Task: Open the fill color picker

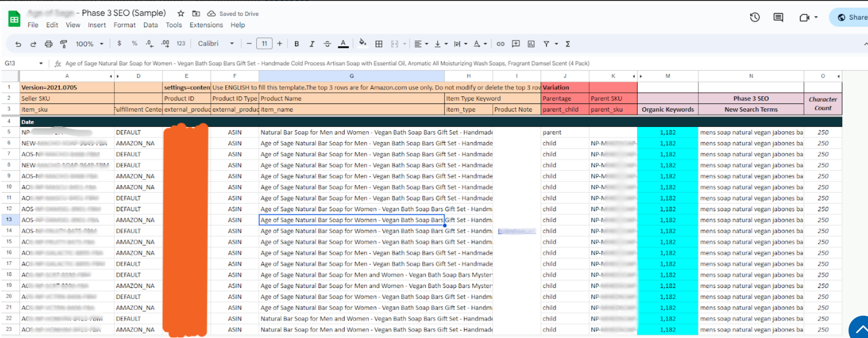Action: [362, 44]
